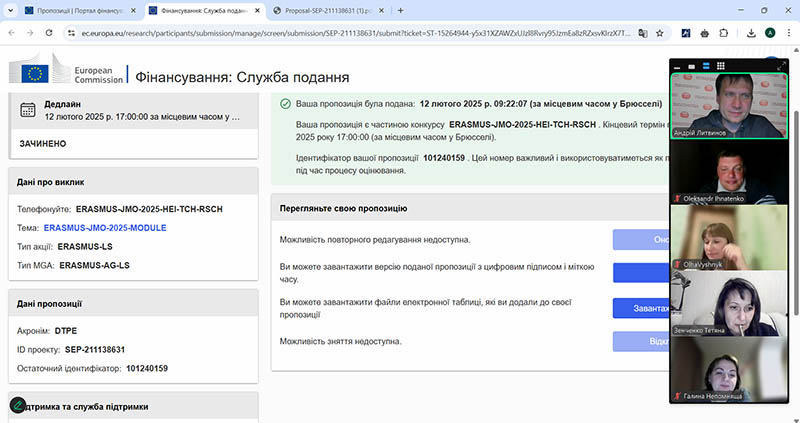Click the disabled 'Відкл...' withdraw button

[x=641, y=341]
